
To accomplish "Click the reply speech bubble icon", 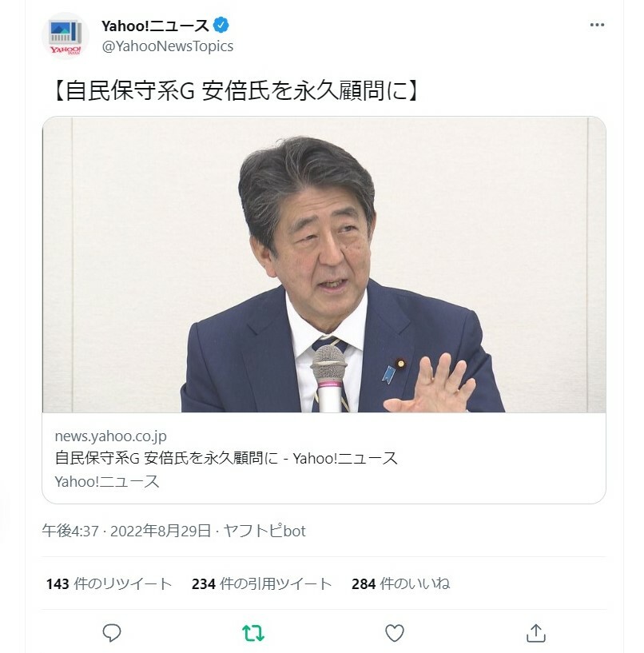I will coord(112,633).
